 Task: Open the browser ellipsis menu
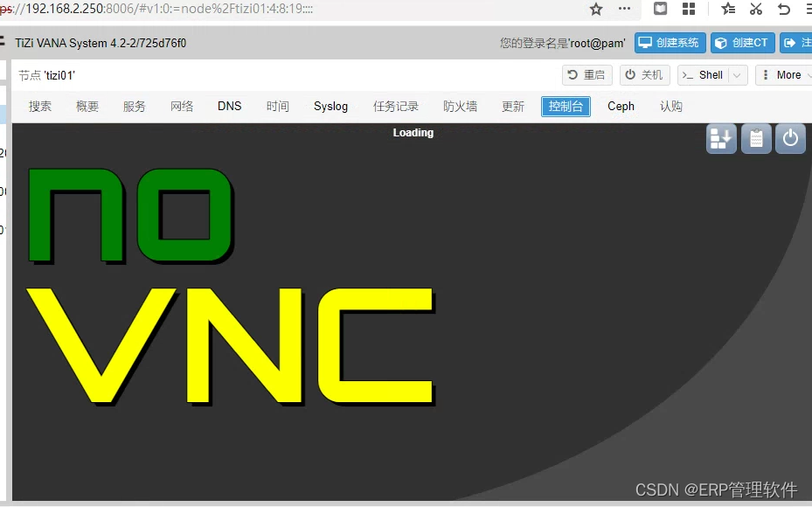(x=624, y=10)
